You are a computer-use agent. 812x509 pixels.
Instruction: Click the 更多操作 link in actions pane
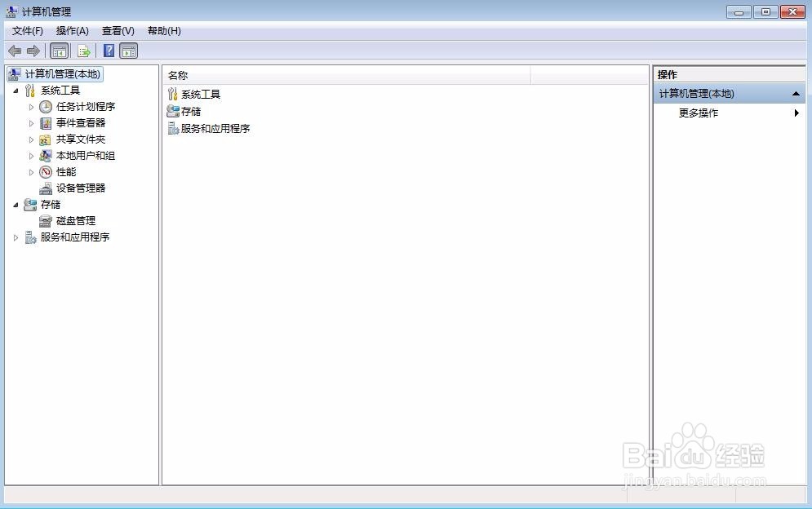tap(699, 113)
